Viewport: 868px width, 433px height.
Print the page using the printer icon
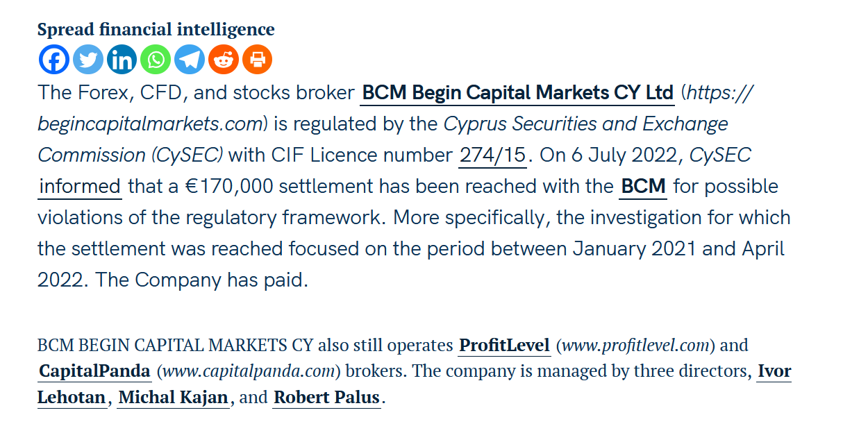coord(257,60)
